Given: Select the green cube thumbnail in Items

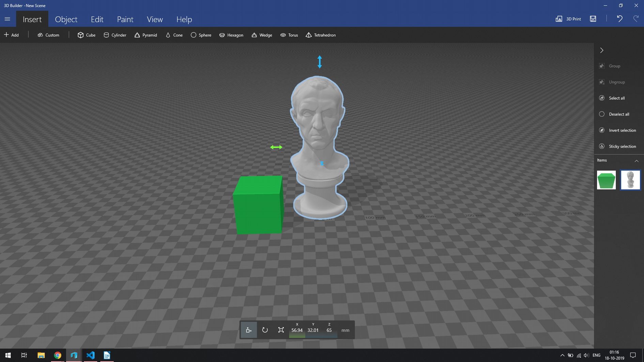Looking at the screenshot, I should pyautogui.click(x=606, y=180).
